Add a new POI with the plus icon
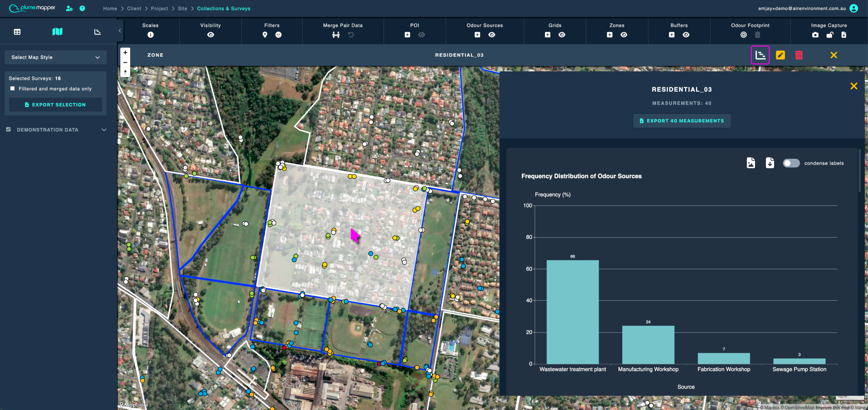The image size is (868, 410). 407,35
